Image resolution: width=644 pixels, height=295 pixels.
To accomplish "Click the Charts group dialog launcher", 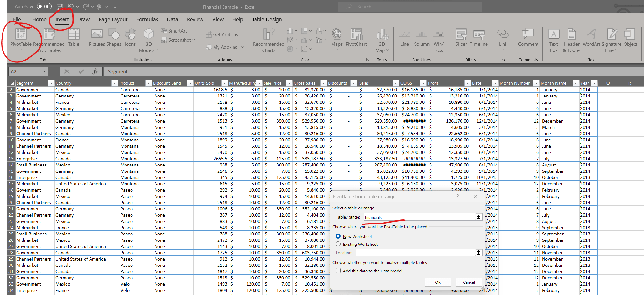I will (368, 60).
